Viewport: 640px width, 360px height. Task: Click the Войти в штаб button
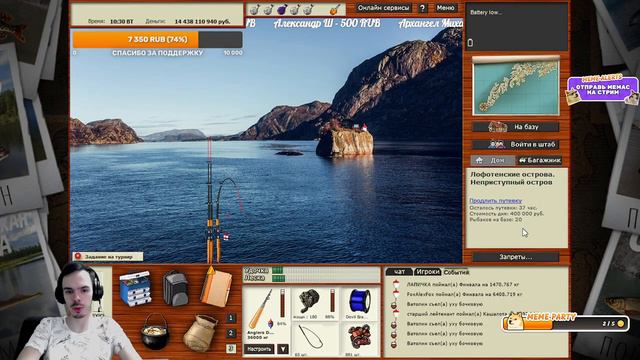pyautogui.click(x=516, y=144)
